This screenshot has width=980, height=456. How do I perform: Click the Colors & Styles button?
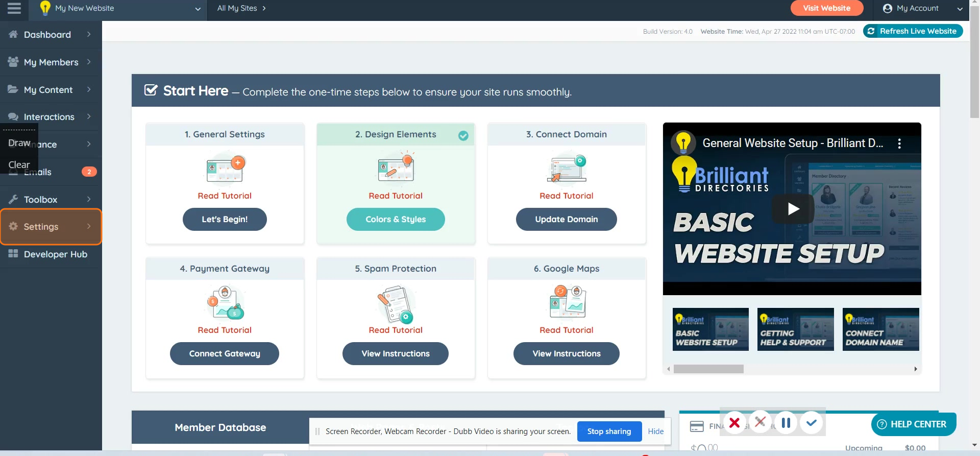[x=396, y=219]
